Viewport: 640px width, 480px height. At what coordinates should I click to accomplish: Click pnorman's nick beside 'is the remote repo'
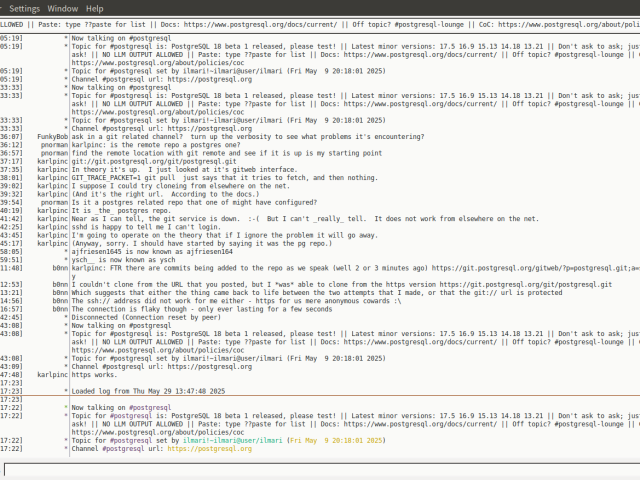[x=55, y=144]
